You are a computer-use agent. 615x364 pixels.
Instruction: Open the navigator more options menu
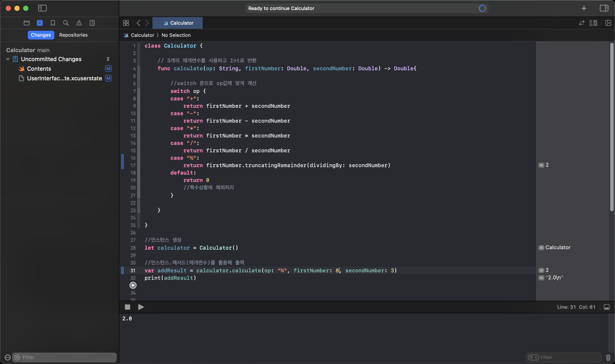pos(8,357)
